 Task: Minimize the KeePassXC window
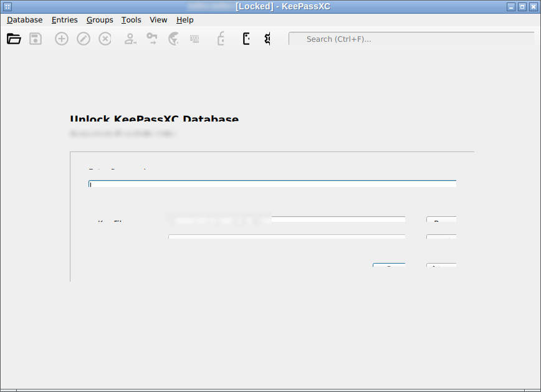(x=511, y=7)
